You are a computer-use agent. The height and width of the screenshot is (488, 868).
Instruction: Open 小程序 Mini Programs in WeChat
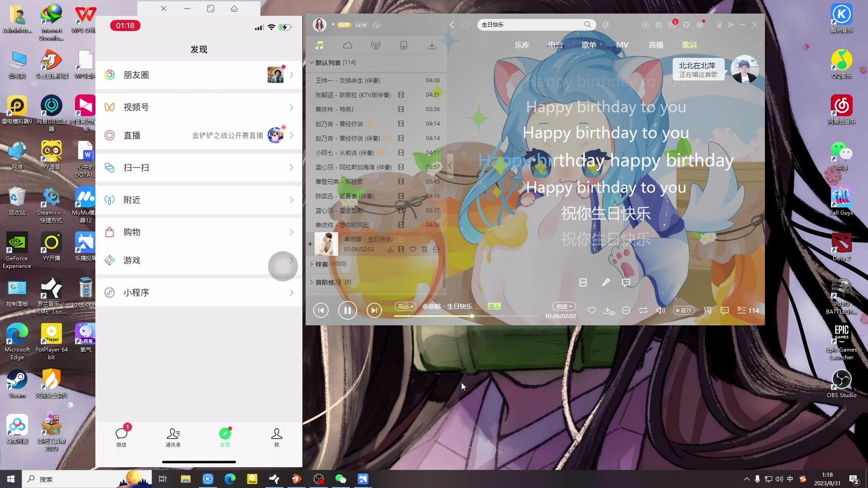199,292
